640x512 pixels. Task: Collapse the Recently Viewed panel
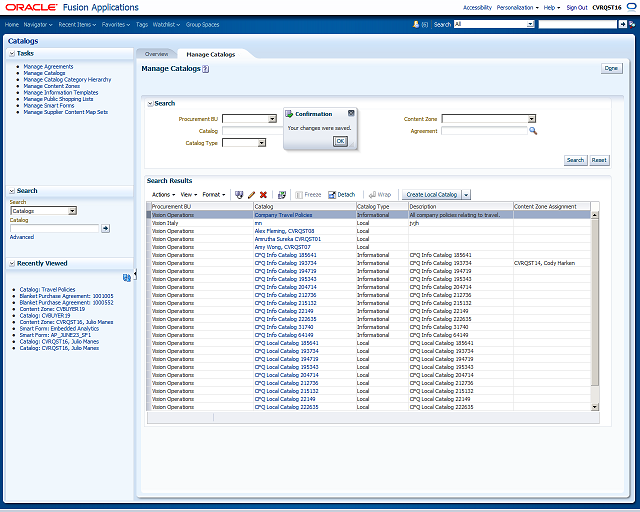12,264
